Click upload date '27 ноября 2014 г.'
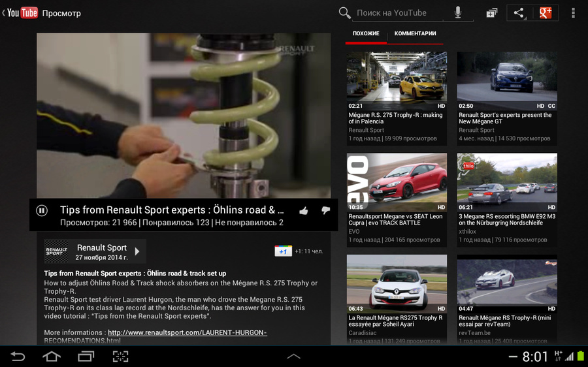This screenshot has height=367, width=588. pyautogui.click(x=102, y=257)
